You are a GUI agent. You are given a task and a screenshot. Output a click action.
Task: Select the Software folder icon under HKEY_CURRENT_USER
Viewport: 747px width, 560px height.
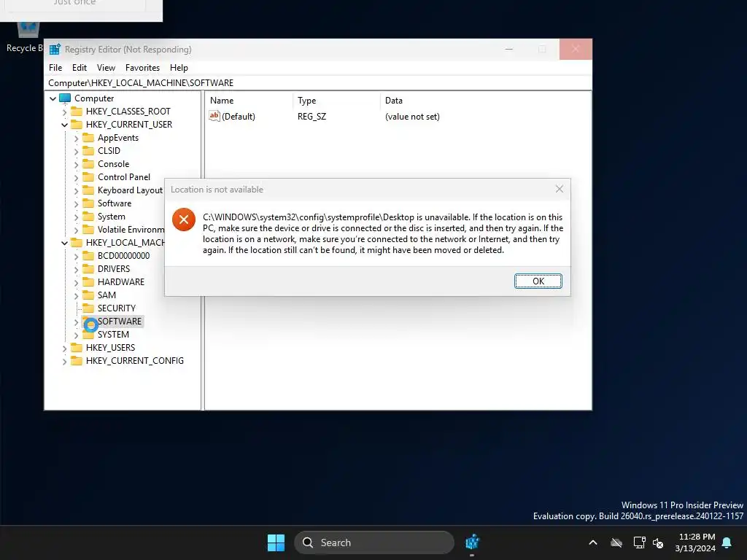[88, 203]
